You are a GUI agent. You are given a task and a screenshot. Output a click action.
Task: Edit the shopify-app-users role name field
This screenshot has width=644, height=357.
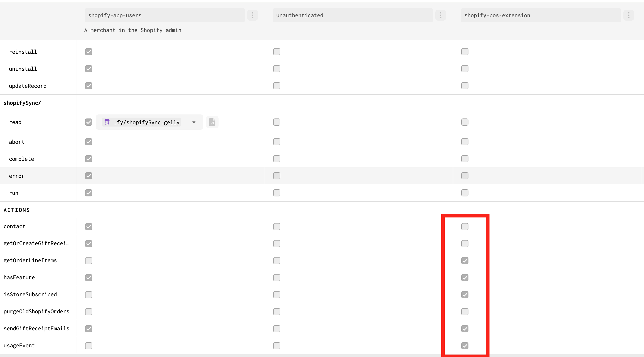point(165,15)
